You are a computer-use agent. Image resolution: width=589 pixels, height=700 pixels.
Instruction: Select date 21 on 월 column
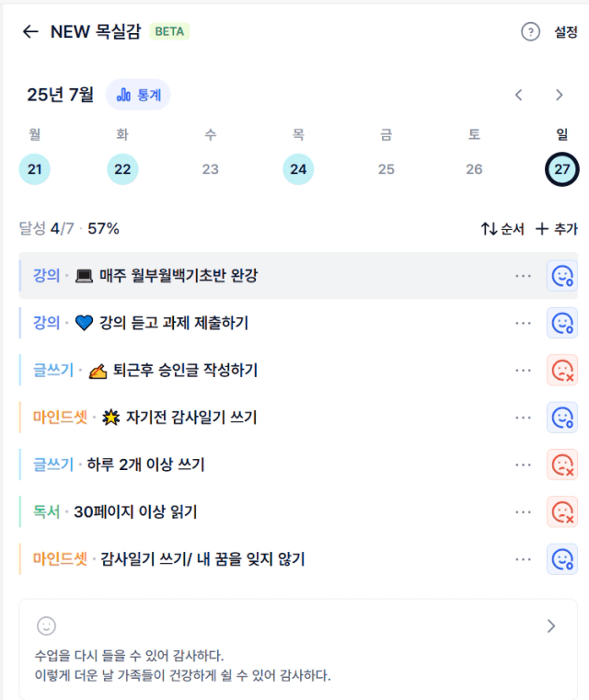(34, 169)
